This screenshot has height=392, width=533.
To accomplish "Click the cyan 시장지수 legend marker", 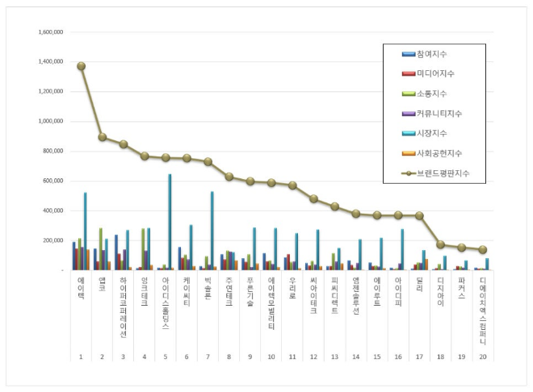I will pyautogui.click(x=408, y=133).
